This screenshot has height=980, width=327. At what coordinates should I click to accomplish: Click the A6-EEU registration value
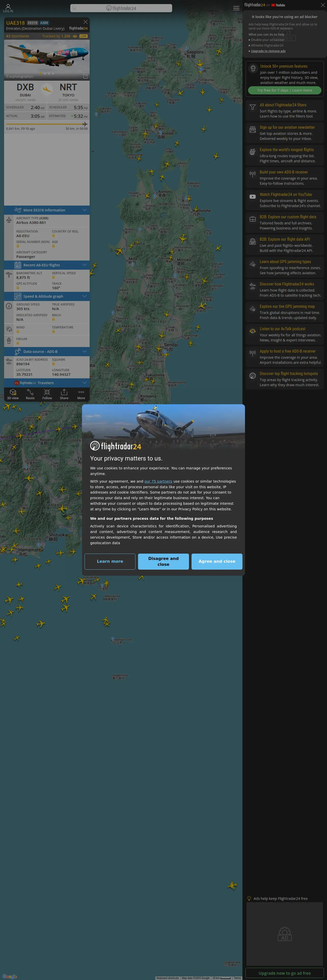[x=23, y=236]
